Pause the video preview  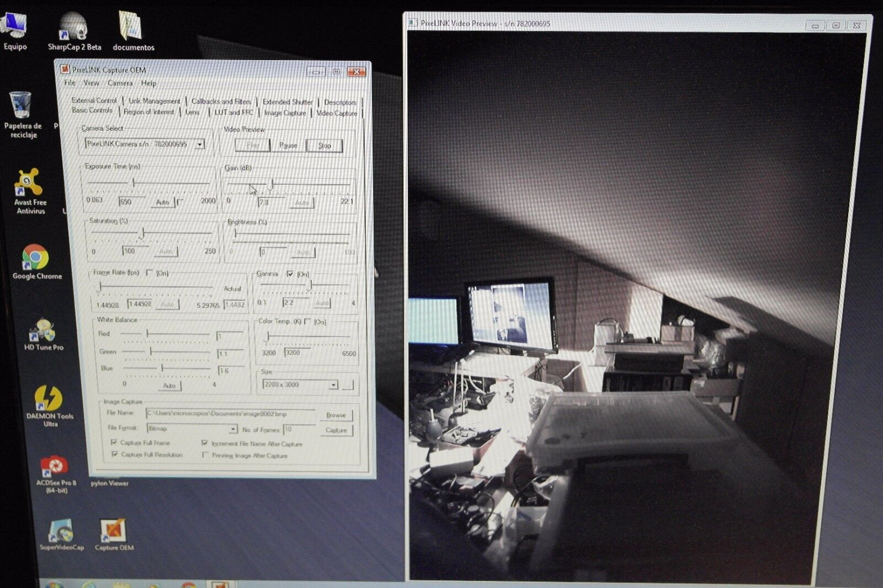[x=288, y=145]
